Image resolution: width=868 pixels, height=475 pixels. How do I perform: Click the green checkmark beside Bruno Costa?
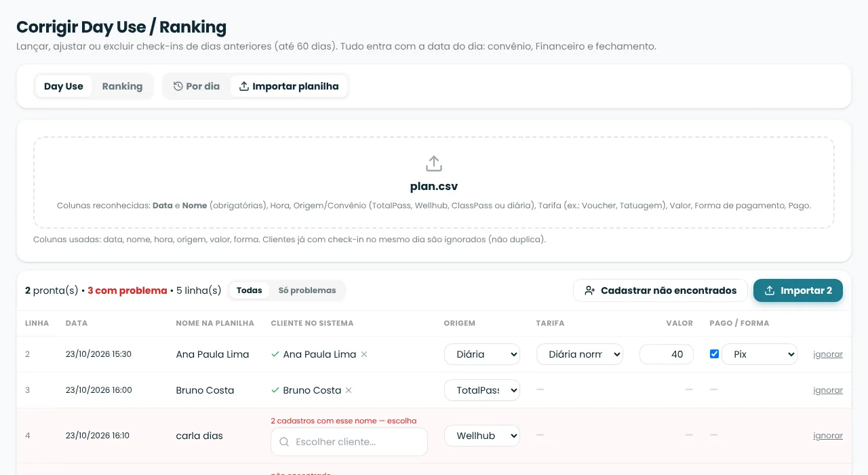(275, 390)
